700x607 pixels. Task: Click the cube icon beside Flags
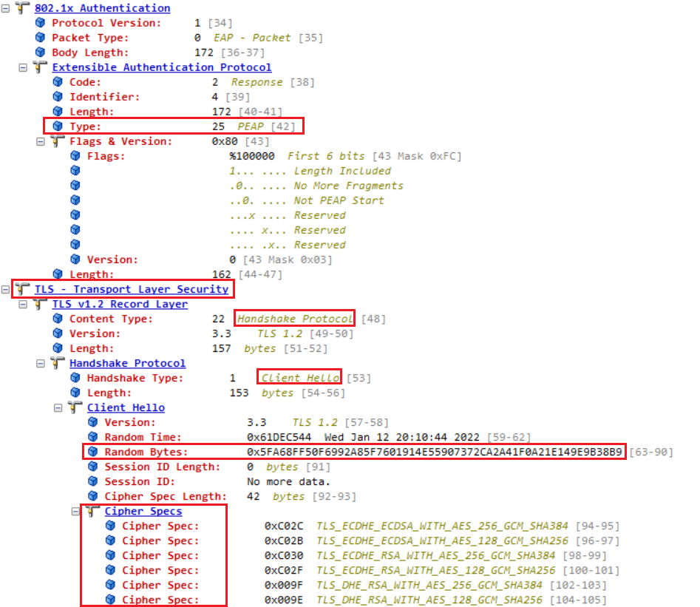coord(75,155)
